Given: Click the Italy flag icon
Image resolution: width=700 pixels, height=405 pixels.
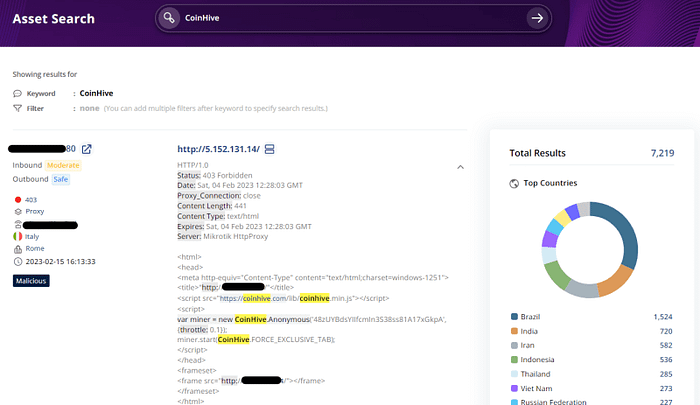Looking at the screenshot, I should click(x=18, y=236).
